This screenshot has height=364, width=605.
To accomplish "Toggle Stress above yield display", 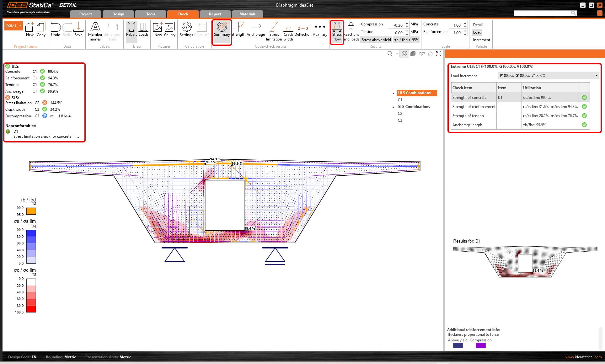I will tap(376, 40).
